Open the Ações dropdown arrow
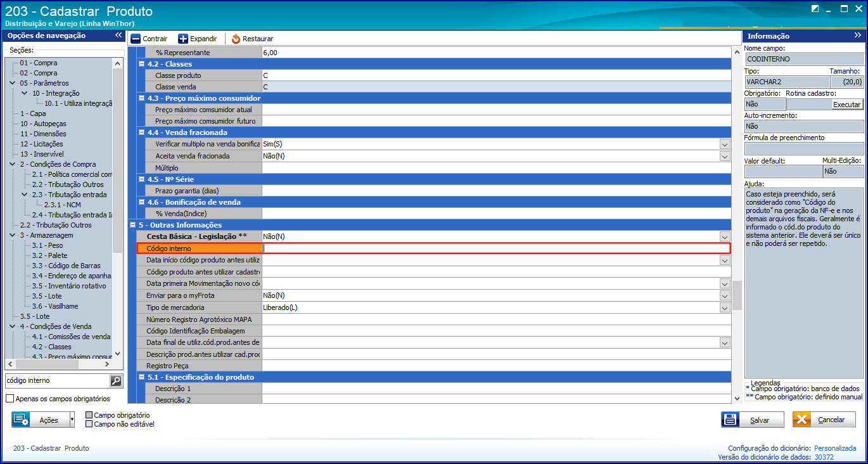 coord(72,420)
